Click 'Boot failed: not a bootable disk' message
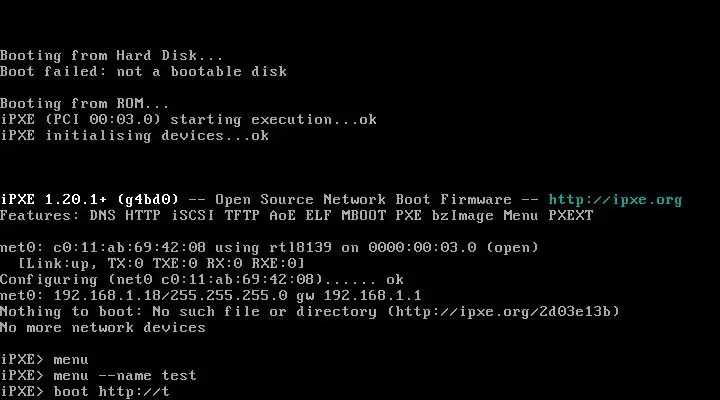The image size is (720, 400). pos(143,71)
